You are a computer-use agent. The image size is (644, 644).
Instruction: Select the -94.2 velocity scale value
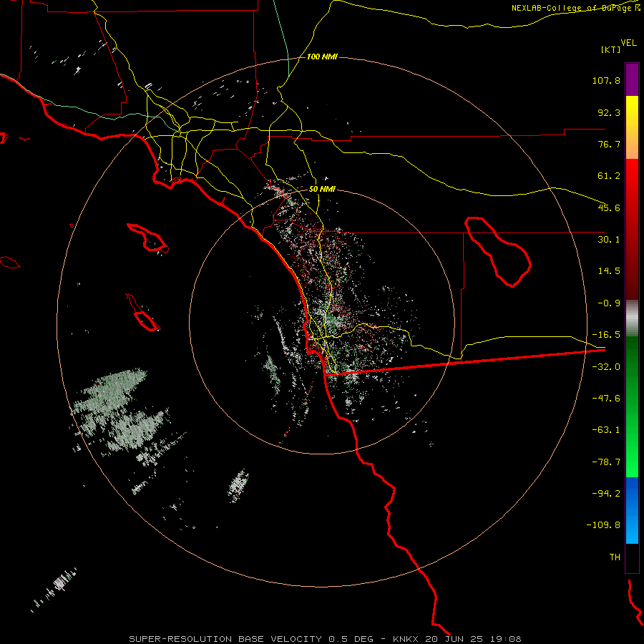606,493
